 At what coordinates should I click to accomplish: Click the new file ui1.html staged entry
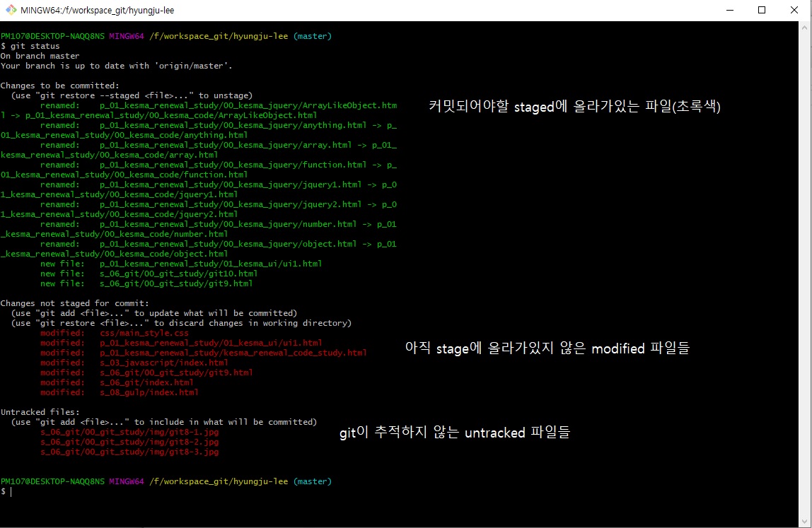[x=210, y=264]
